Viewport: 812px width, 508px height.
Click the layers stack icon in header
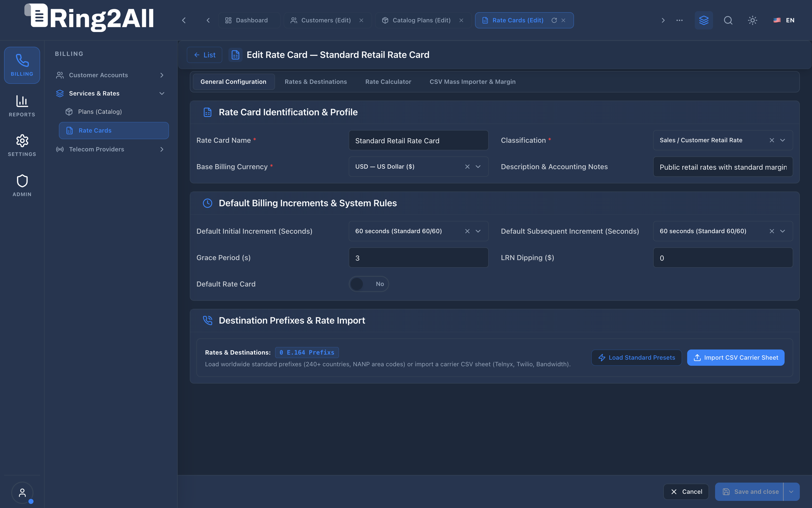coord(704,20)
